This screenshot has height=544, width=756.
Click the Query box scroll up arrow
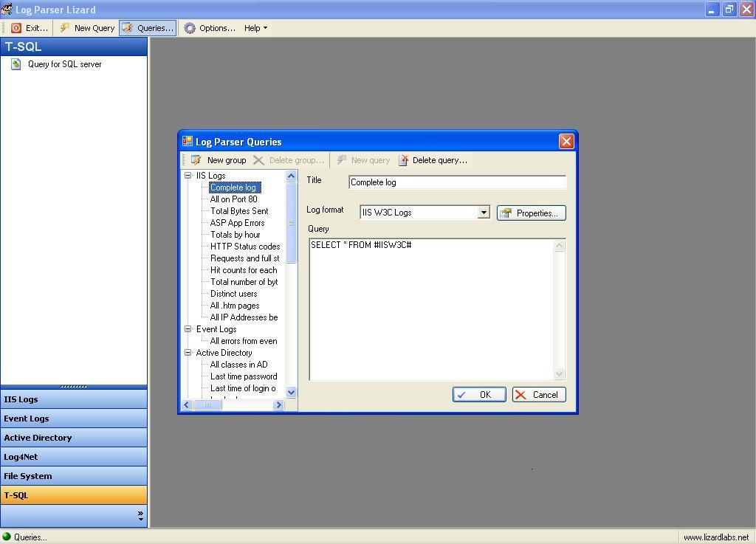[560, 245]
